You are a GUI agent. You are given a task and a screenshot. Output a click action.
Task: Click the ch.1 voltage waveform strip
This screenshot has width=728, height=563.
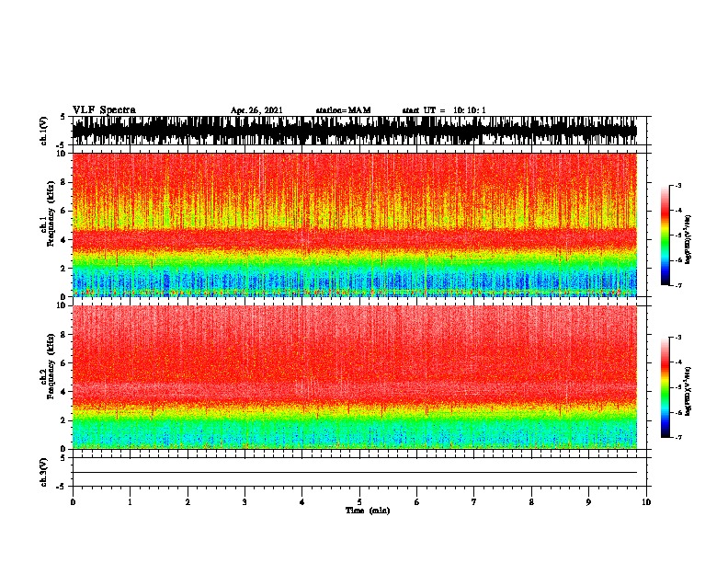click(x=355, y=131)
